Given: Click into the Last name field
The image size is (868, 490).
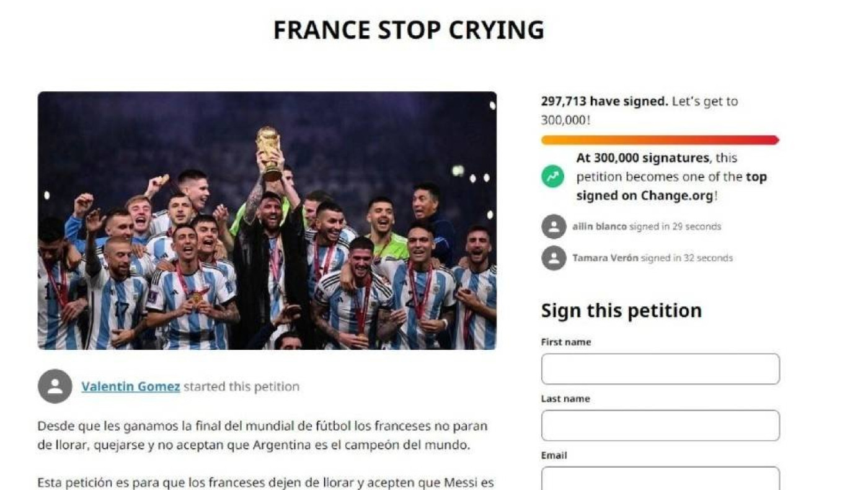Looking at the screenshot, I should click(x=660, y=425).
